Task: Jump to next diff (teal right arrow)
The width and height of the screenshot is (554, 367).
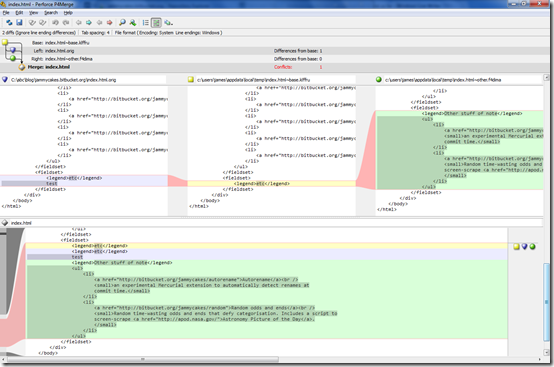Action: (x=89, y=23)
